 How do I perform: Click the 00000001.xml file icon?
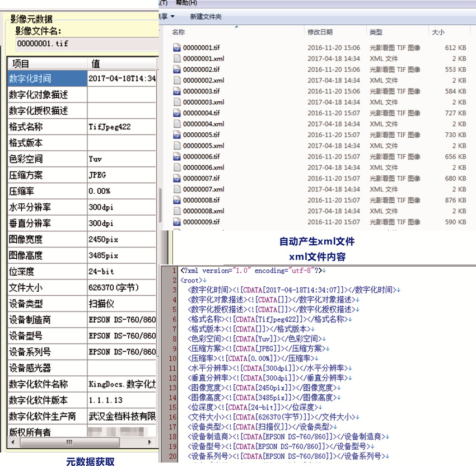point(177,59)
